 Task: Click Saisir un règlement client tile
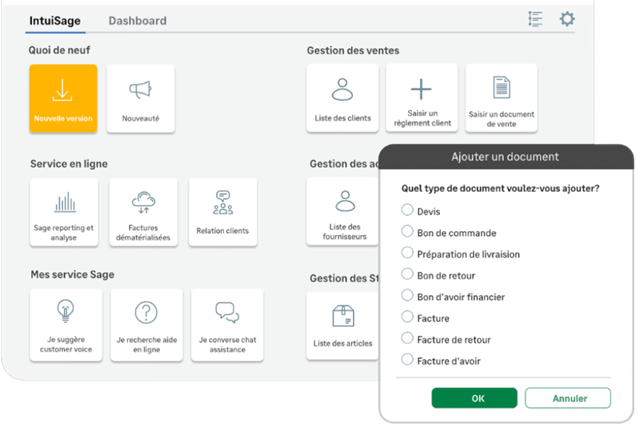click(422, 98)
